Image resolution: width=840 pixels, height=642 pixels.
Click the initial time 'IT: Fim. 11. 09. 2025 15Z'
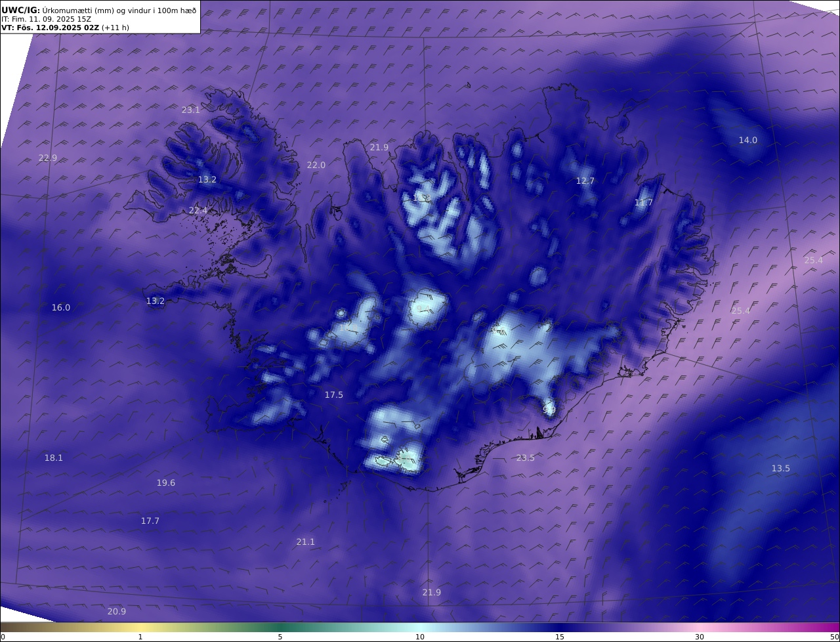click(47, 19)
